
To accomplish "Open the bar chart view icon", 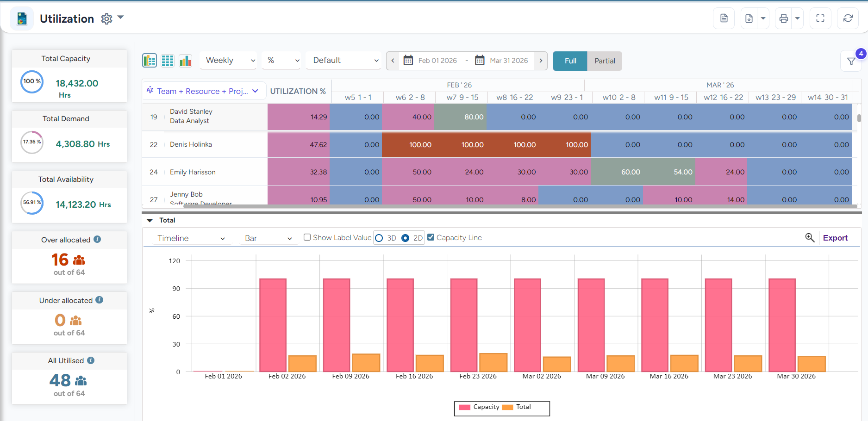I will tap(185, 60).
